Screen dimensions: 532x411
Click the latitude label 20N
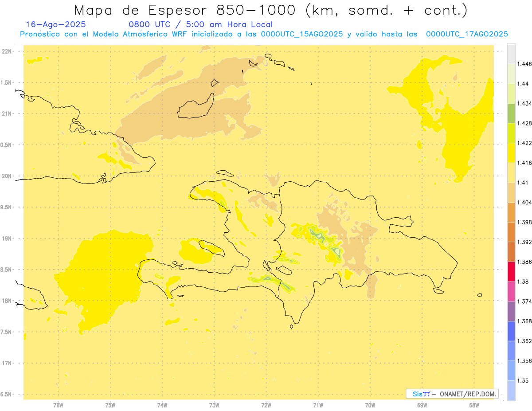(7, 176)
